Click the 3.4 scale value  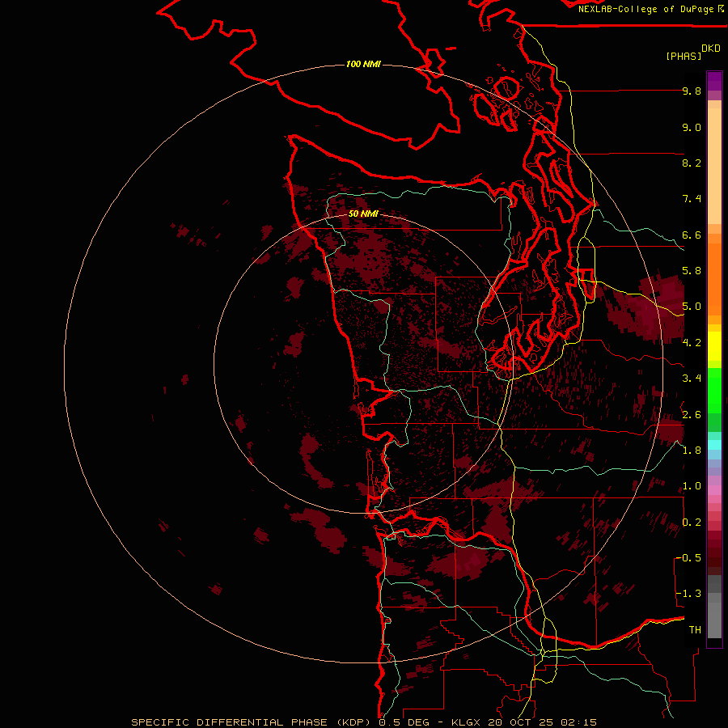tap(692, 379)
